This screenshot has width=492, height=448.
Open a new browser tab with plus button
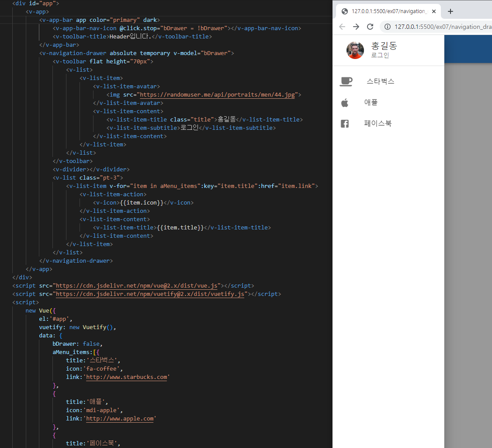point(450,11)
